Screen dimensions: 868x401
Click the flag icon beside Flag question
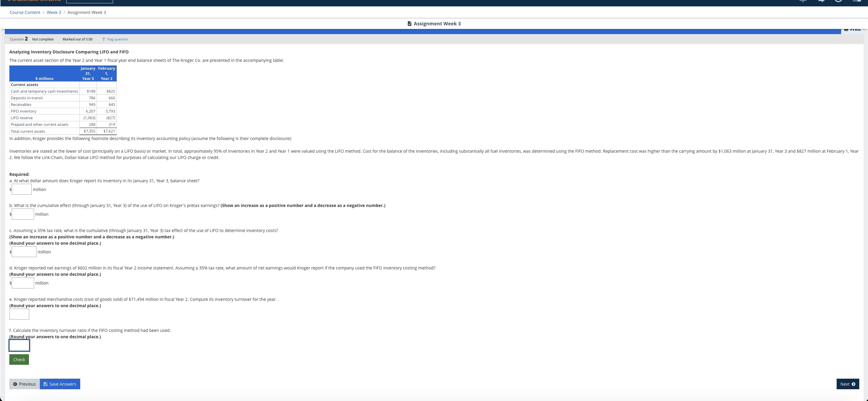pyautogui.click(x=104, y=40)
